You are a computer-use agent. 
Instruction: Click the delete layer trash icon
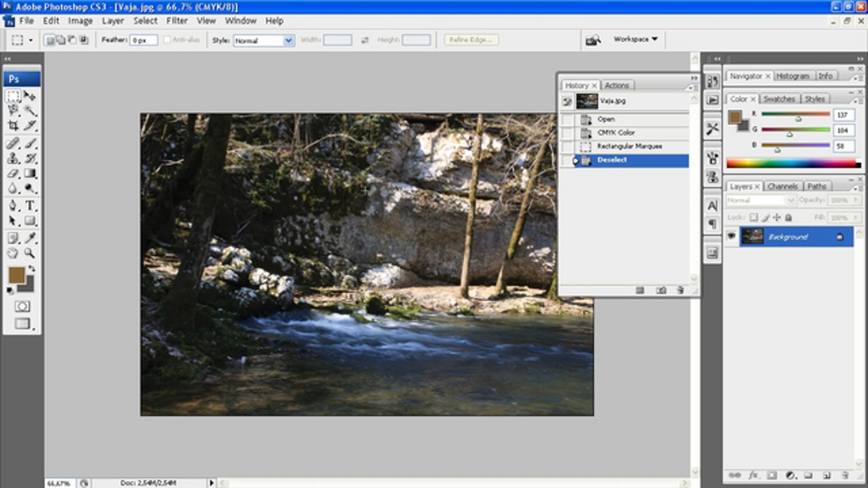pos(845,475)
